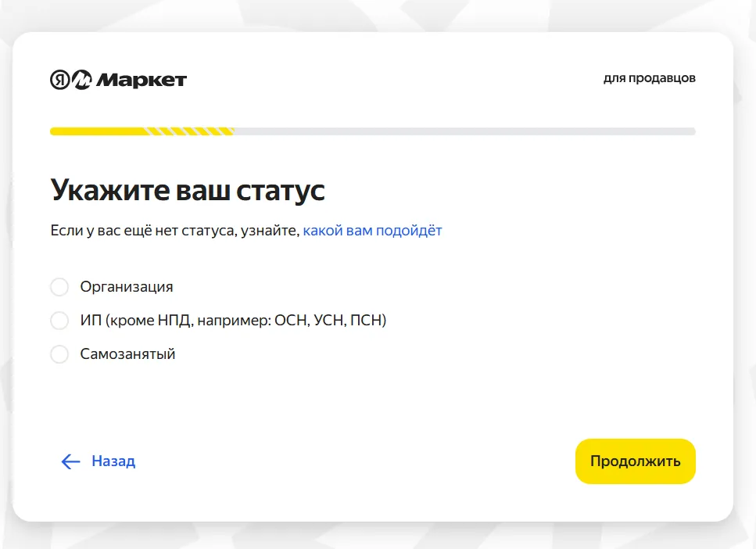Click the yellow Продолжить button to proceed

click(x=635, y=461)
